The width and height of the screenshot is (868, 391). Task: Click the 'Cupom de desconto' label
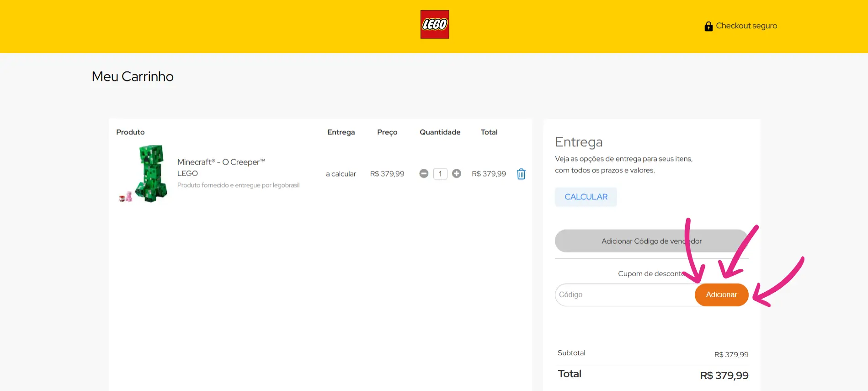tap(652, 273)
